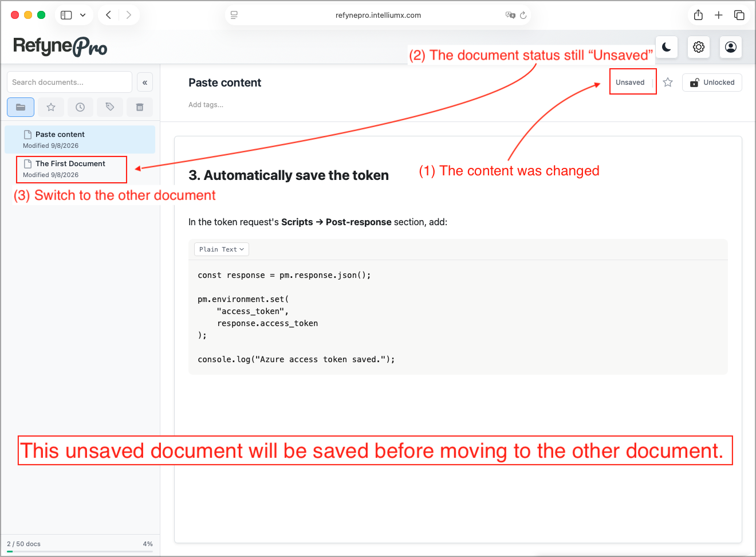Click the 'Scripts → Post-response' instruction text
Viewport: 756px width, 557px height.
tap(336, 222)
